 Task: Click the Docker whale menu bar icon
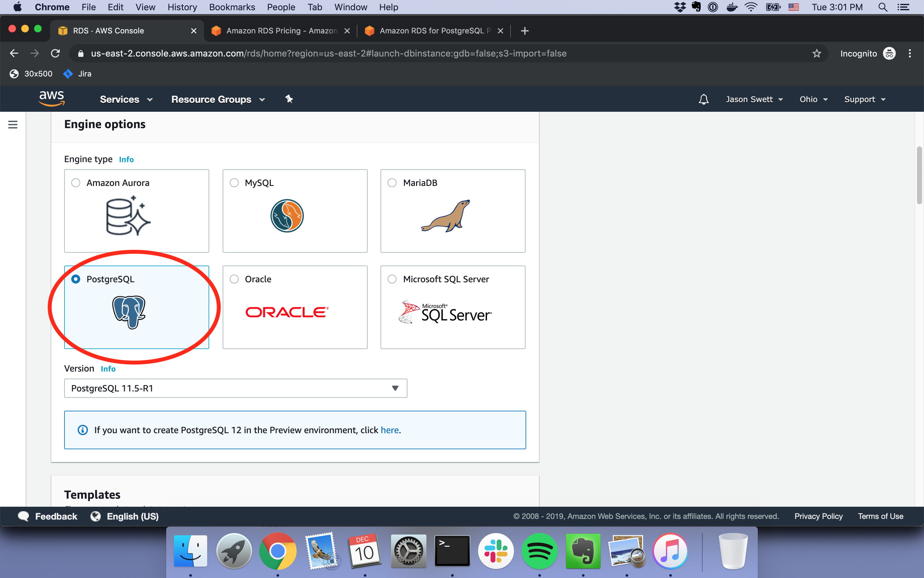click(x=732, y=7)
